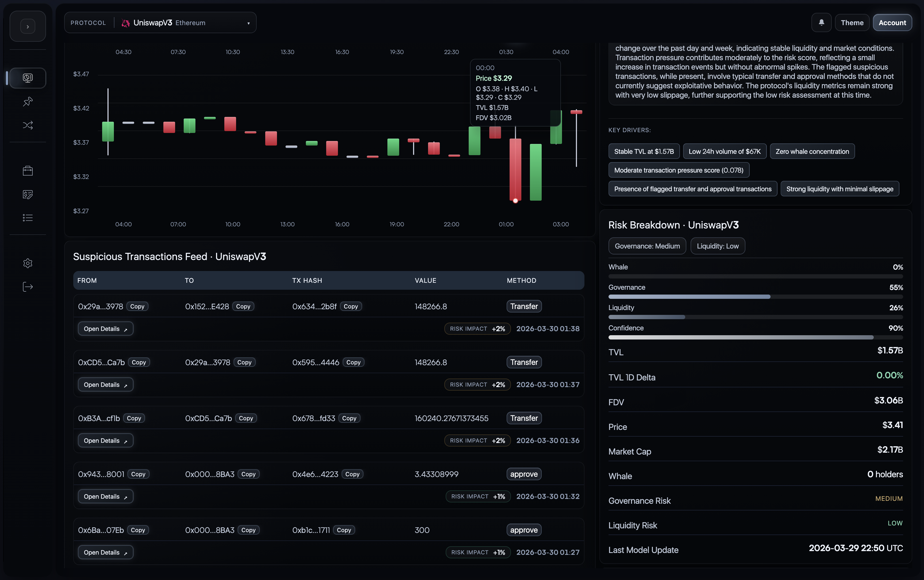Click the VALUE column header

click(425, 281)
